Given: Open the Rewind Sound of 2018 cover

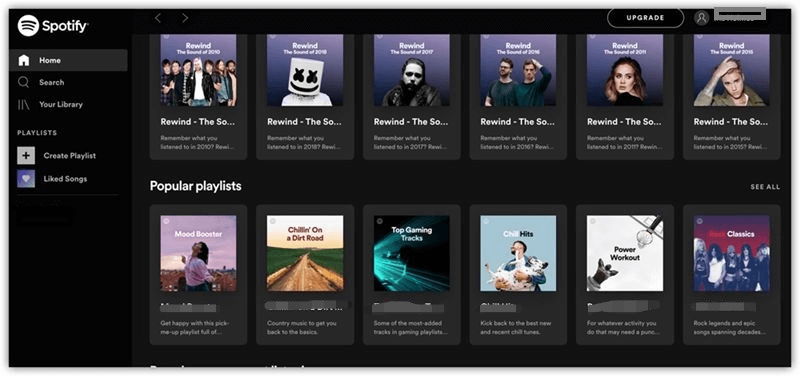Looking at the screenshot, I should point(305,70).
